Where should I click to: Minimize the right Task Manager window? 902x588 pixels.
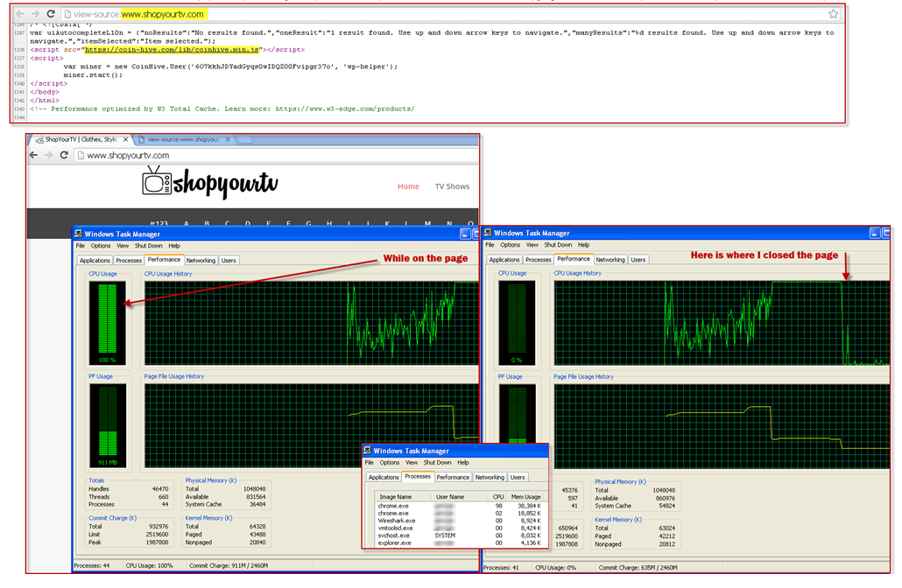(x=875, y=233)
